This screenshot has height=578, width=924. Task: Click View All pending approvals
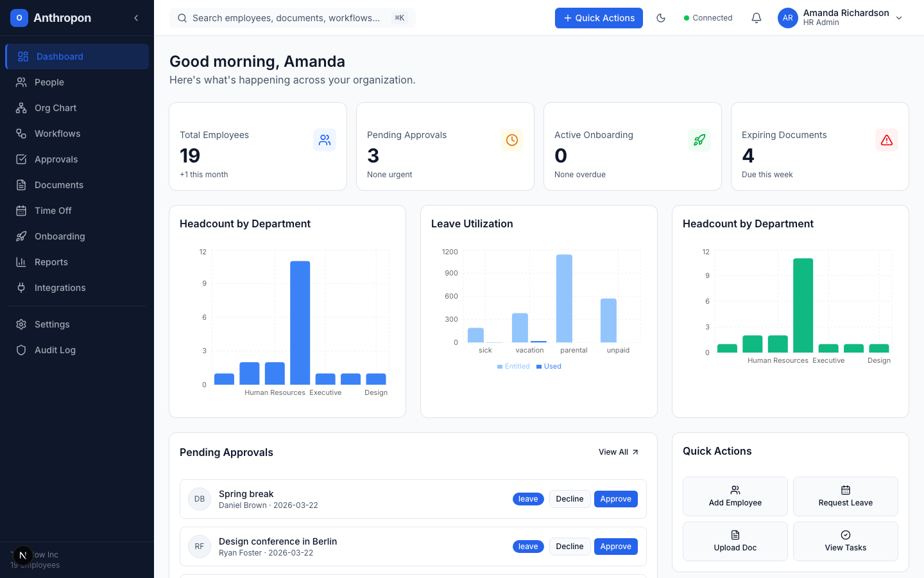[617, 451]
